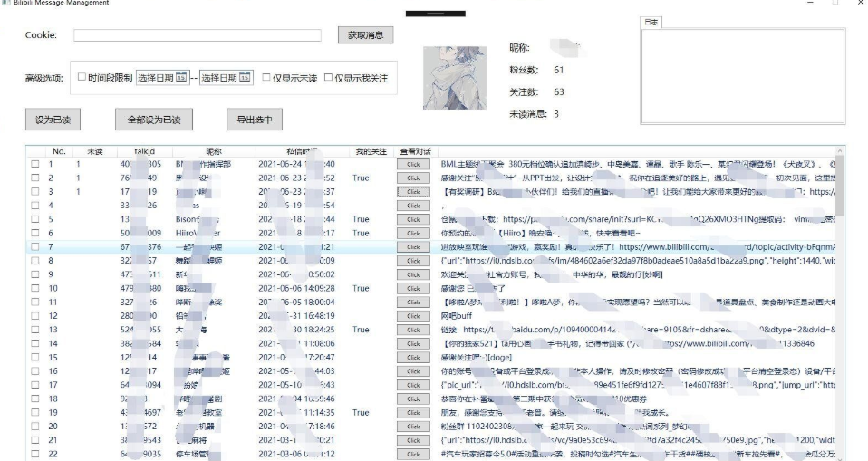Click the Click button in row 16
Image resolution: width=868 pixels, height=461 pixels.
(413, 371)
